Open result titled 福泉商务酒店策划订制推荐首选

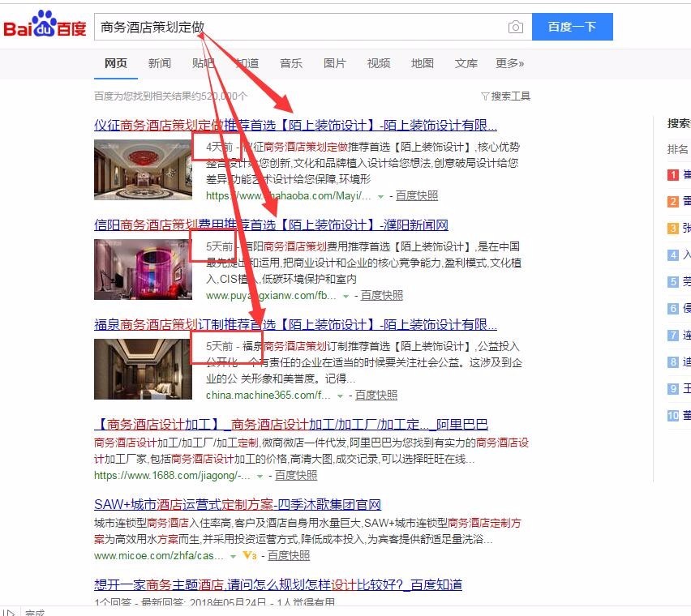pyautogui.click(x=295, y=325)
